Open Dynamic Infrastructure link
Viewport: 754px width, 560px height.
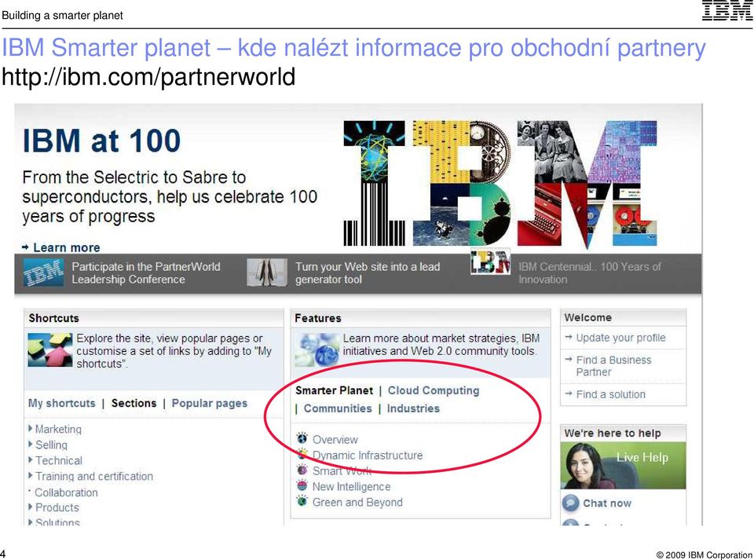pyautogui.click(x=368, y=456)
